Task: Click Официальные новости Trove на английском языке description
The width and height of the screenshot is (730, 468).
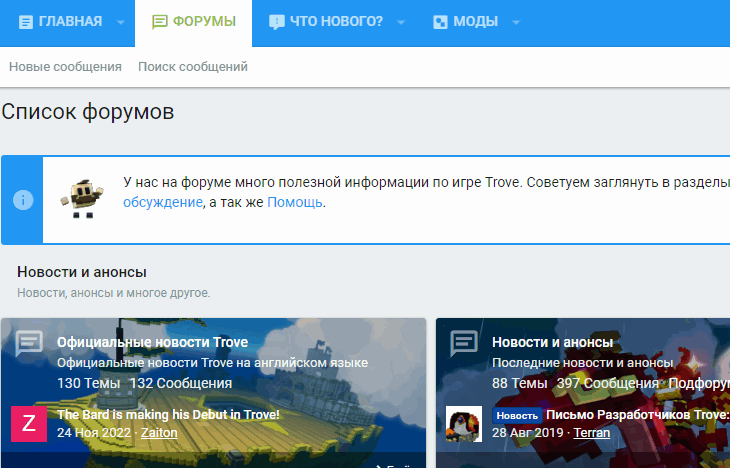Action: [212, 363]
